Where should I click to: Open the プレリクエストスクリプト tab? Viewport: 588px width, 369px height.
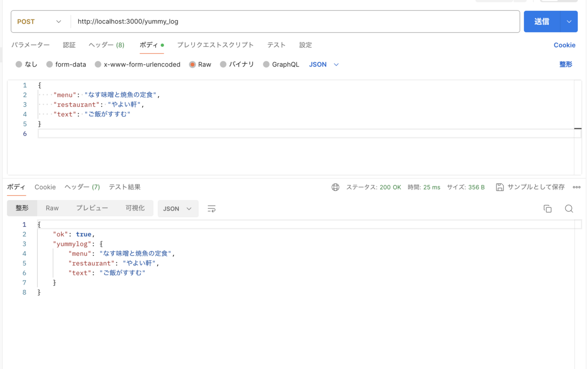pos(215,45)
